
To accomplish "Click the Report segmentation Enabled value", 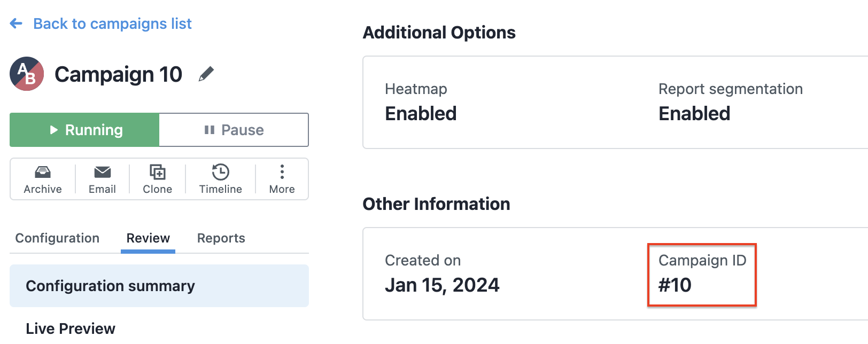I will pyautogui.click(x=694, y=114).
